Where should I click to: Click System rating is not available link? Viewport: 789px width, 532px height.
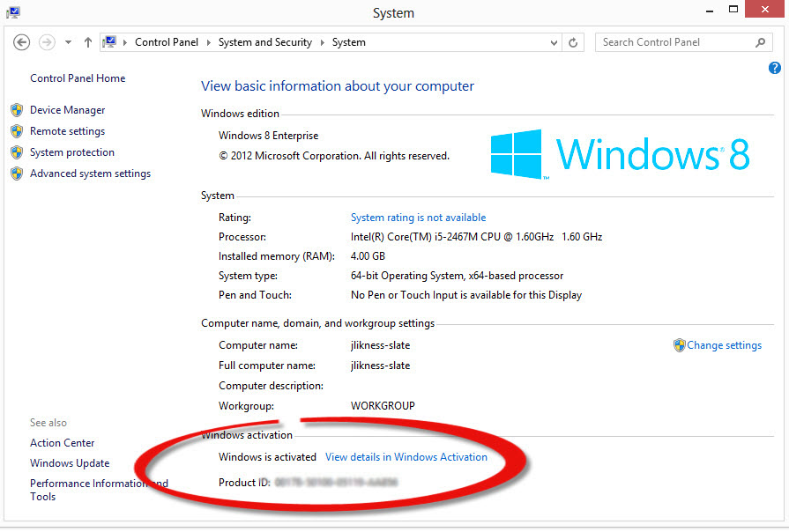coord(418,218)
